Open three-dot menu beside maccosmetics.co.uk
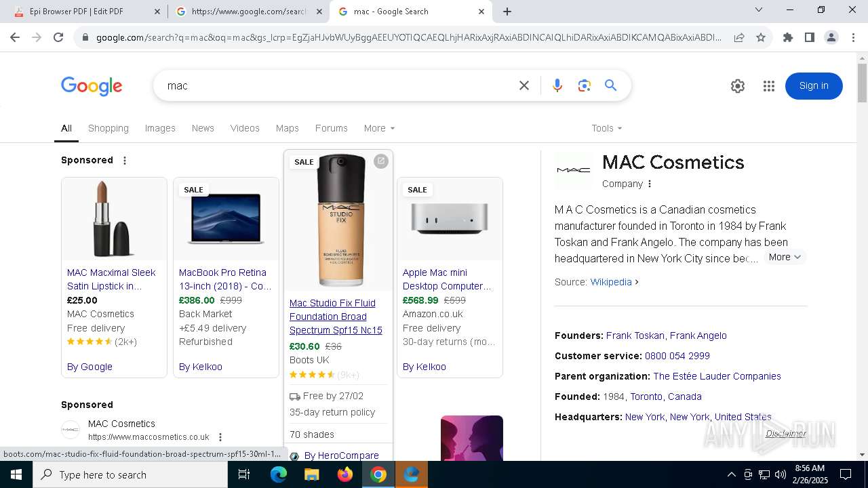The width and height of the screenshot is (868, 488). click(220, 437)
